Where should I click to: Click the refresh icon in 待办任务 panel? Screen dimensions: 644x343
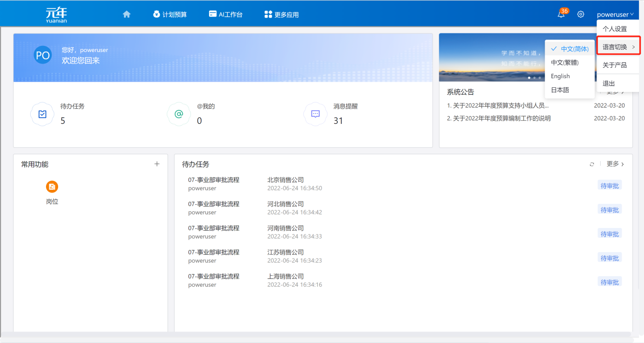[x=592, y=164]
